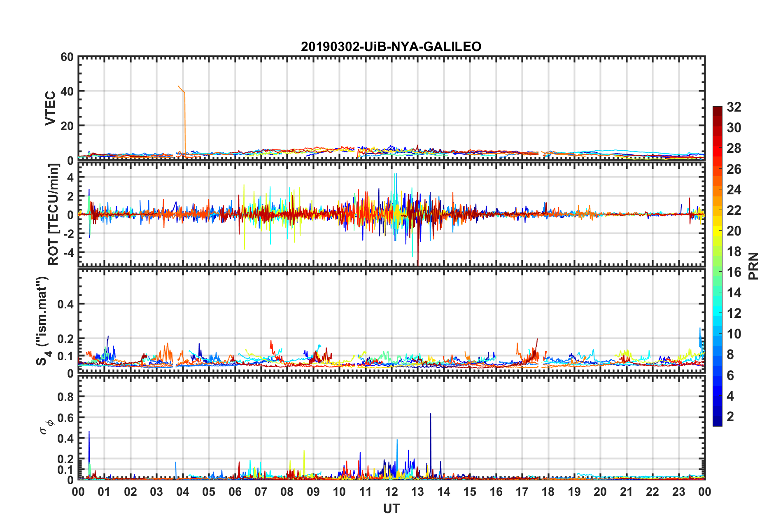Click the x-axis hour label 11
Screen dimensions: 783x532
pos(365,492)
